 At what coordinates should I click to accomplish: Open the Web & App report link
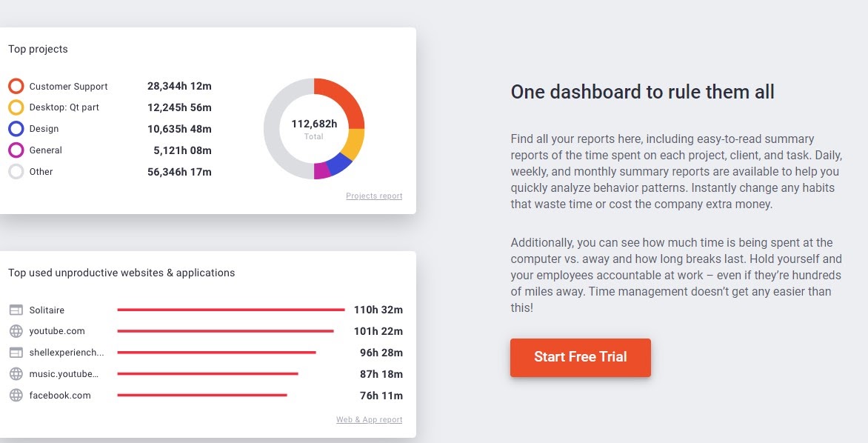(x=369, y=420)
